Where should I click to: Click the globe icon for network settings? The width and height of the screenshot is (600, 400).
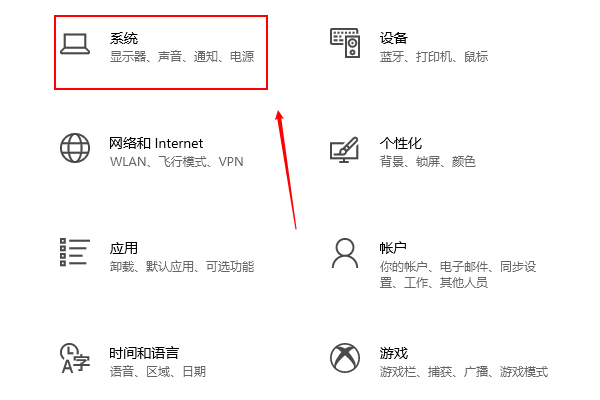75,148
